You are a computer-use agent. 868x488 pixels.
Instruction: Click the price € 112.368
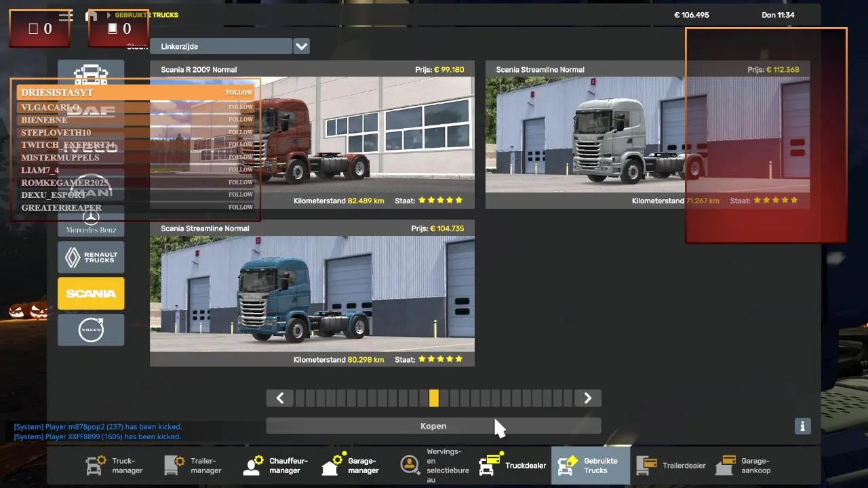[x=783, y=70]
